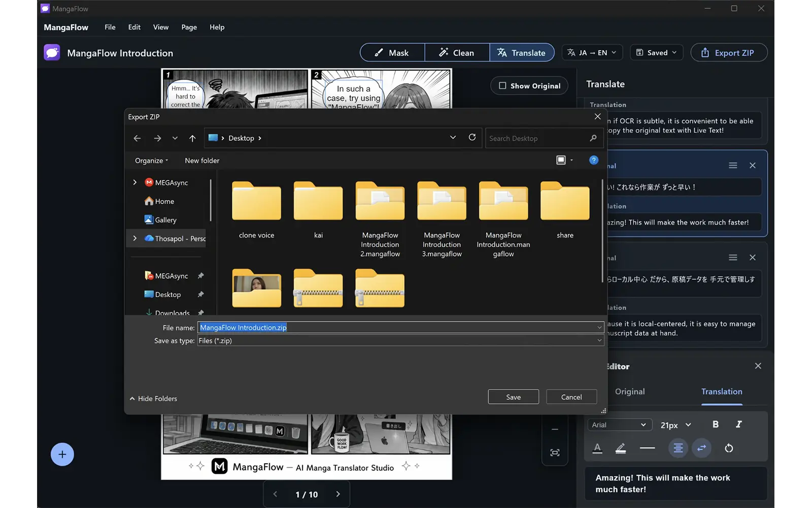Click the Export ZIP button in MangaFlow
This screenshot has height=508, width=812.
tap(729, 53)
